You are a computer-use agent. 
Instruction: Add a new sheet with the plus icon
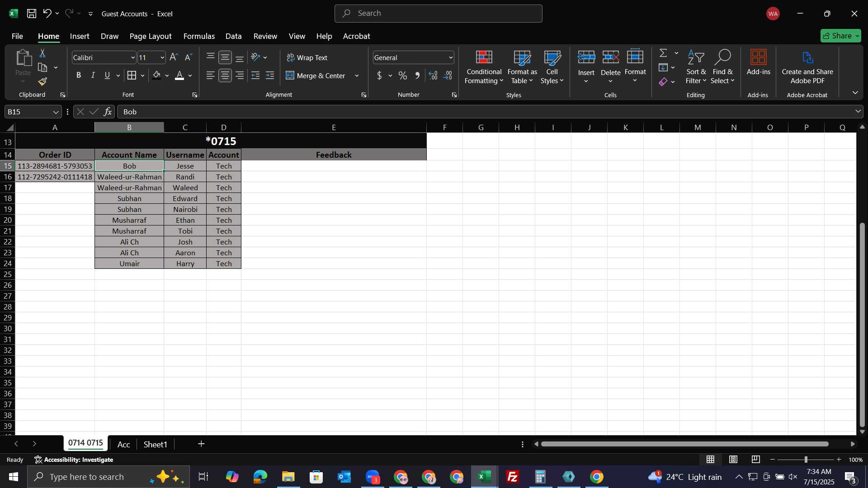202,444
